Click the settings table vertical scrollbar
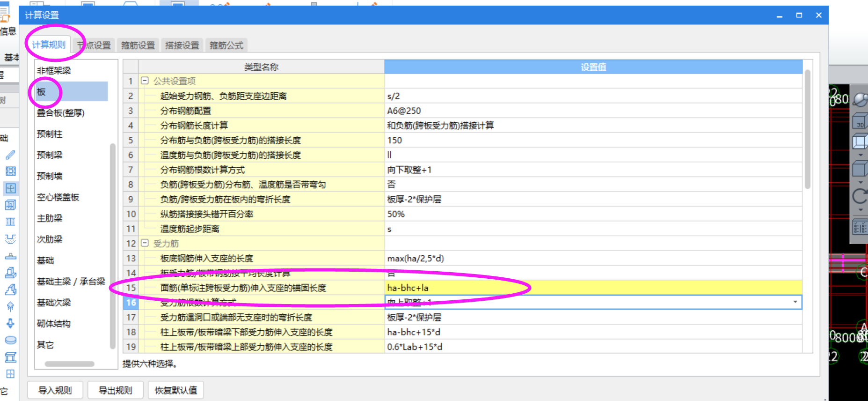 [807, 129]
